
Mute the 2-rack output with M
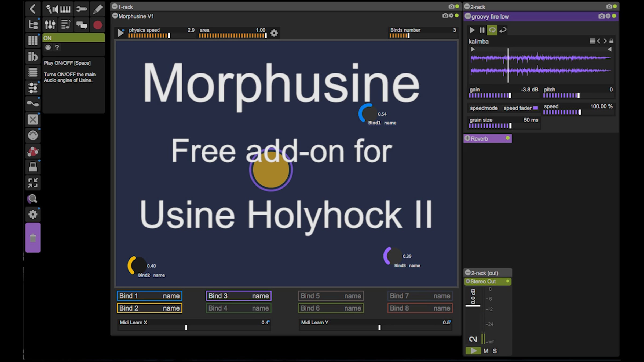click(486, 351)
